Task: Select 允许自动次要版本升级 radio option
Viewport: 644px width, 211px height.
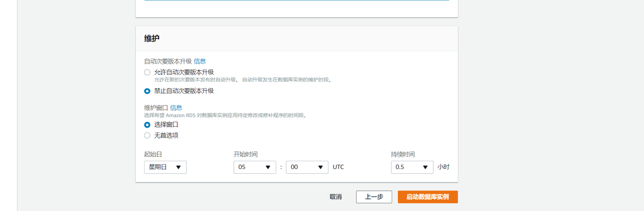Action: pyautogui.click(x=147, y=72)
